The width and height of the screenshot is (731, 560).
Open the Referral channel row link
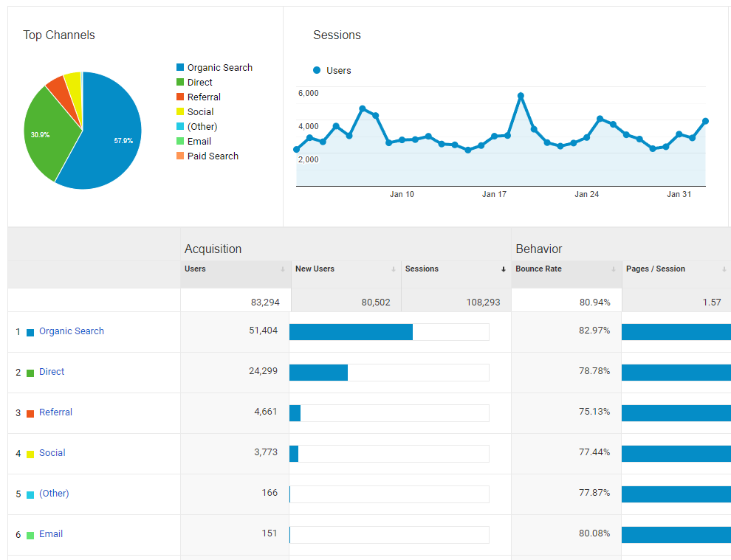[x=55, y=412]
